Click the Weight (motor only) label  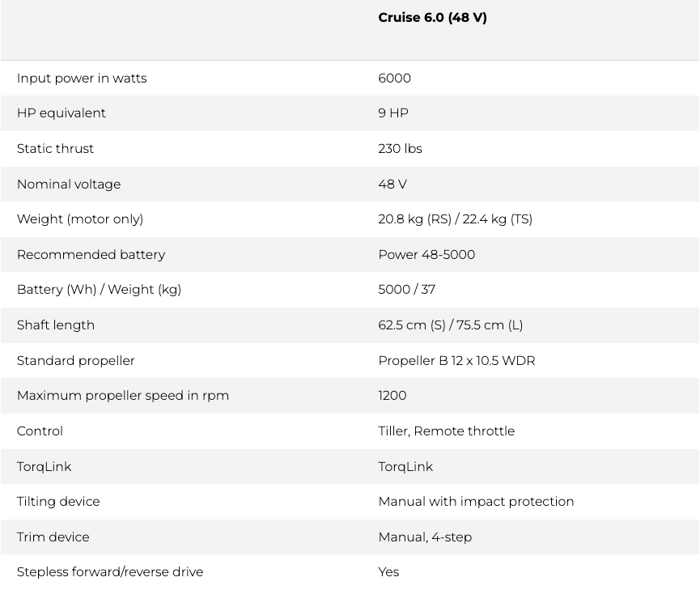80,219
